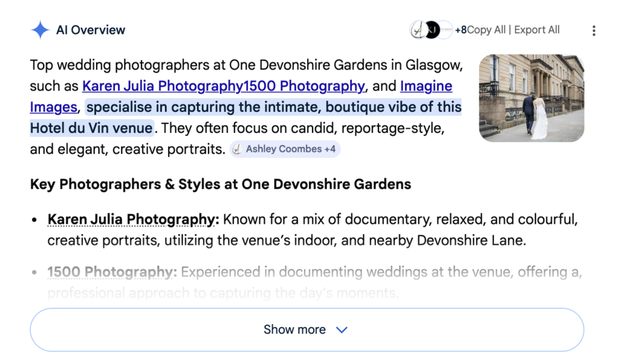630x364 pixels.
Task: Click the third white source favicon
Action: tap(445, 30)
